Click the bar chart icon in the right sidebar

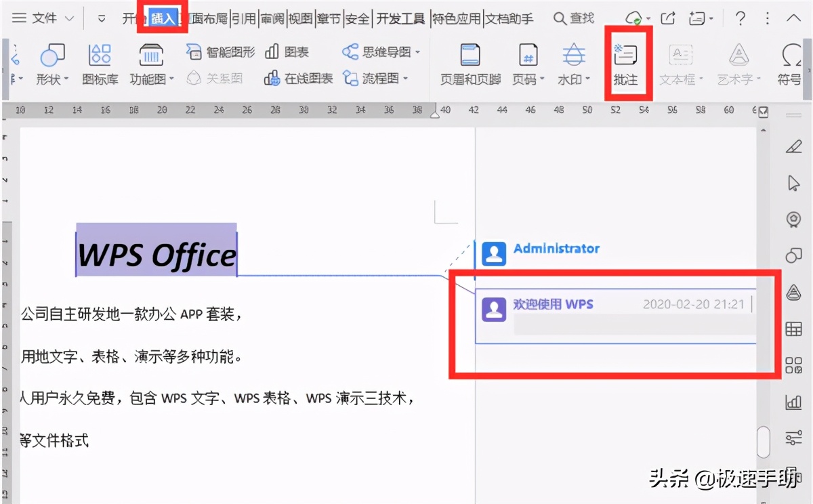click(x=793, y=402)
